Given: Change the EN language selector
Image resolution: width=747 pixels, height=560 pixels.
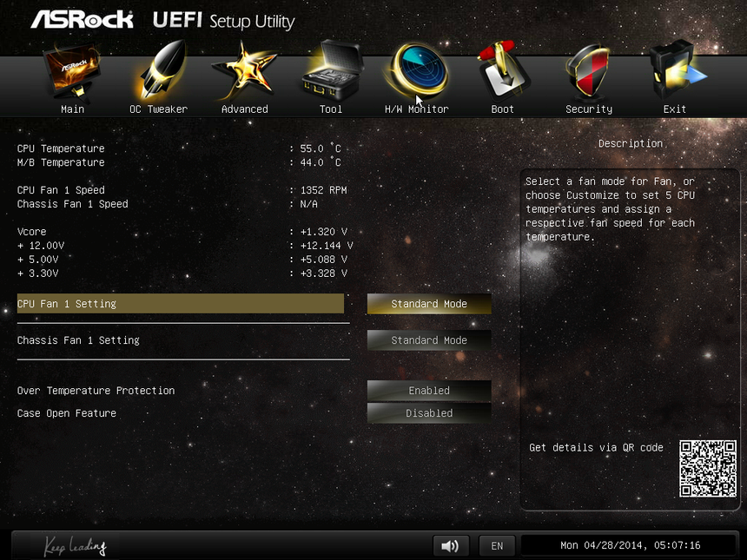Looking at the screenshot, I should click(497, 545).
